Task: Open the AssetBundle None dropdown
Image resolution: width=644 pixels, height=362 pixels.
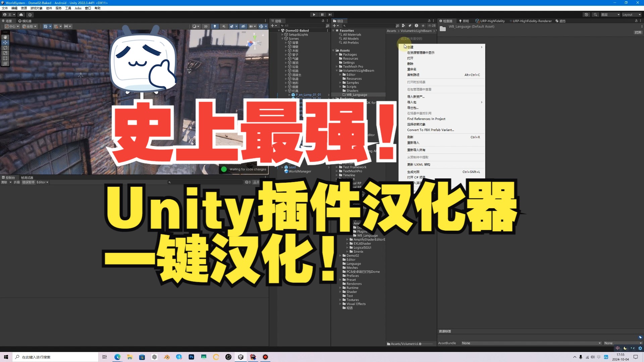Action: click(x=531, y=343)
